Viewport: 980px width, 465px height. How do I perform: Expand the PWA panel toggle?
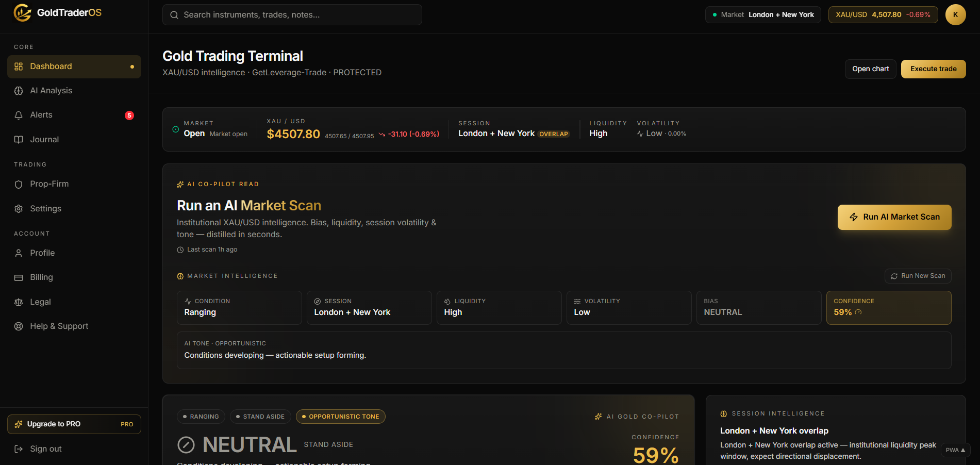click(x=956, y=450)
